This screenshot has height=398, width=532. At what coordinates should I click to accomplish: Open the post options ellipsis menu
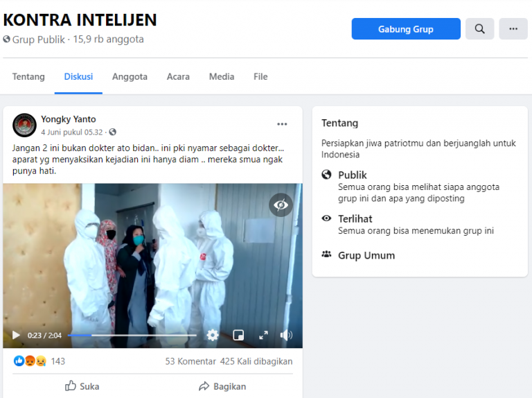click(282, 124)
